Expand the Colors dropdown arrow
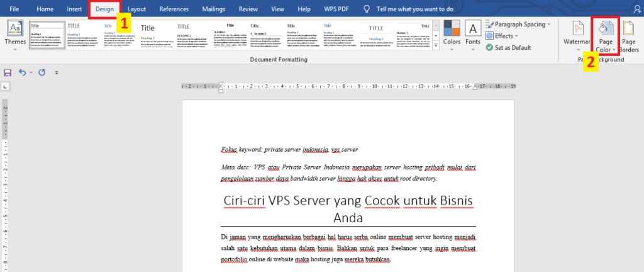The image size is (644, 272). [x=452, y=49]
